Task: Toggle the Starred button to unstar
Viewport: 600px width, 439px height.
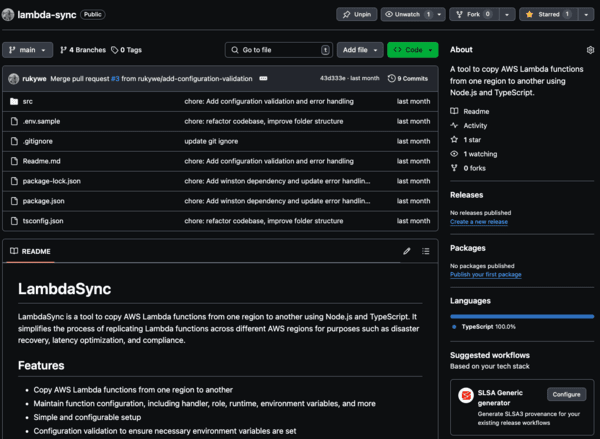Action: click(548, 15)
